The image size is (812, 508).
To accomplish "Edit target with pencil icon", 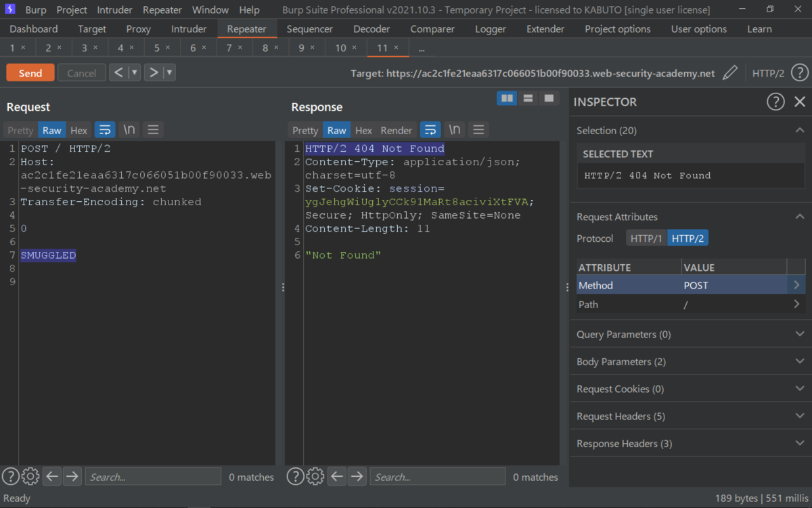I will click(x=729, y=73).
